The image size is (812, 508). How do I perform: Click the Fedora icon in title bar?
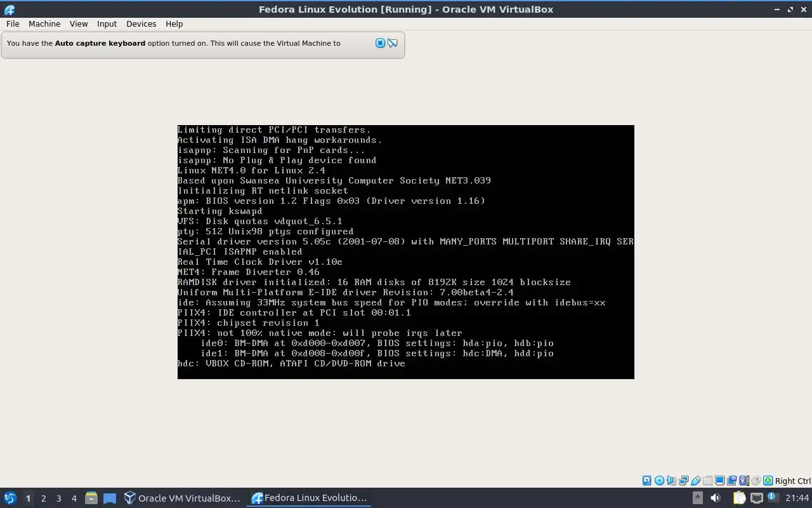coord(9,10)
